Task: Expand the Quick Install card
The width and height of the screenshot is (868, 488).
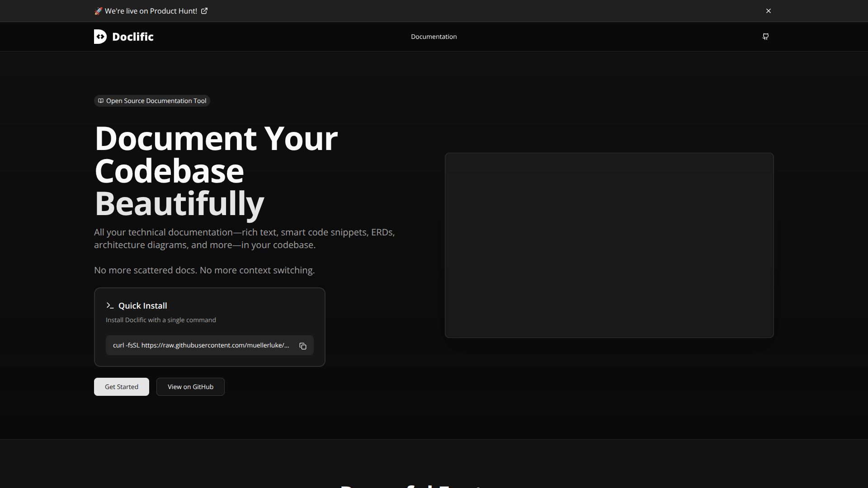Action: click(x=209, y=327)
